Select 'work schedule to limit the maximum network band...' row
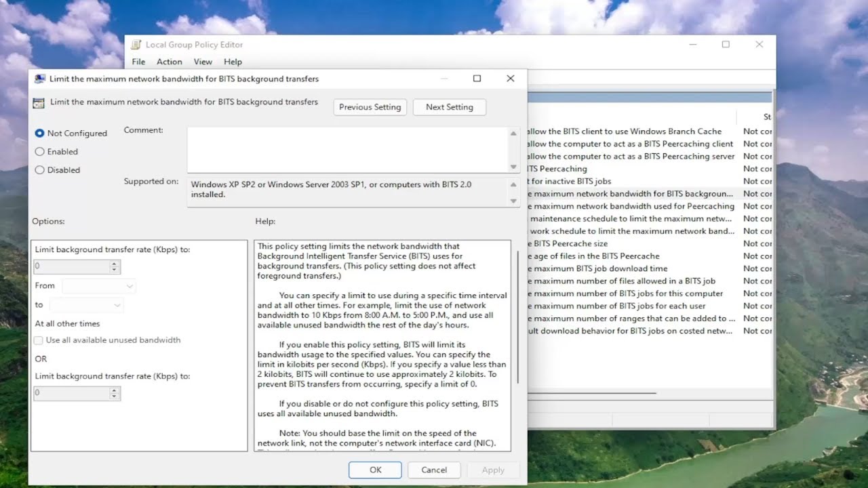This screenshot has height=488, width=868. [650, 231]
